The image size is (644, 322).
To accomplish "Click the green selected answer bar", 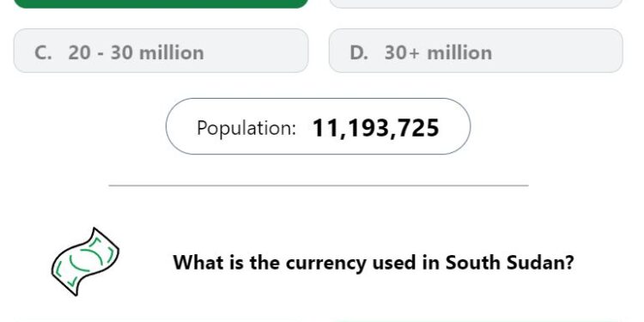I will click(161, 3).
